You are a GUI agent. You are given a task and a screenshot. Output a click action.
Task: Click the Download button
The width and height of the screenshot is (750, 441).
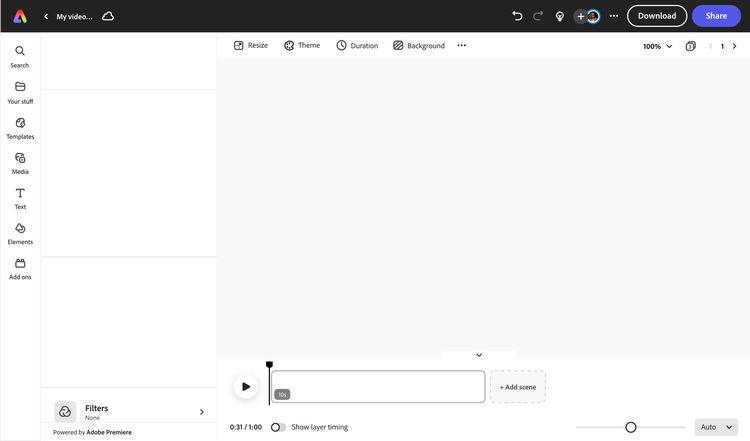(x=657, y=16)
